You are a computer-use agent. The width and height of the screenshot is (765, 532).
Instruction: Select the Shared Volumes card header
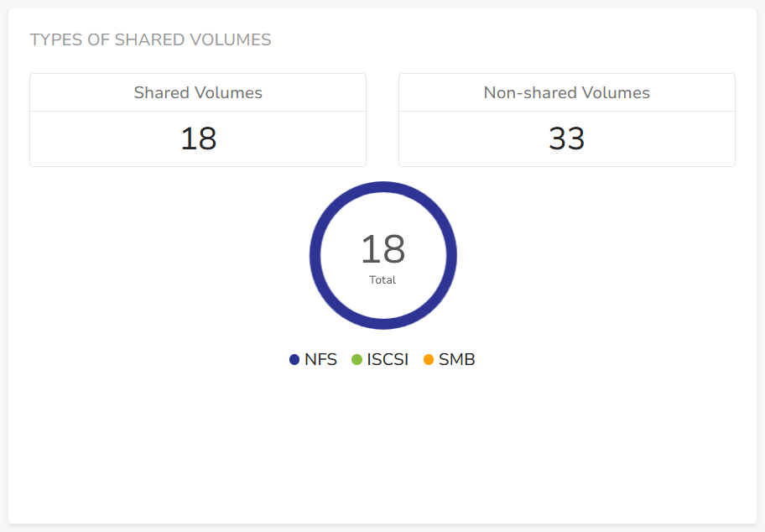(x=198, y=93)
